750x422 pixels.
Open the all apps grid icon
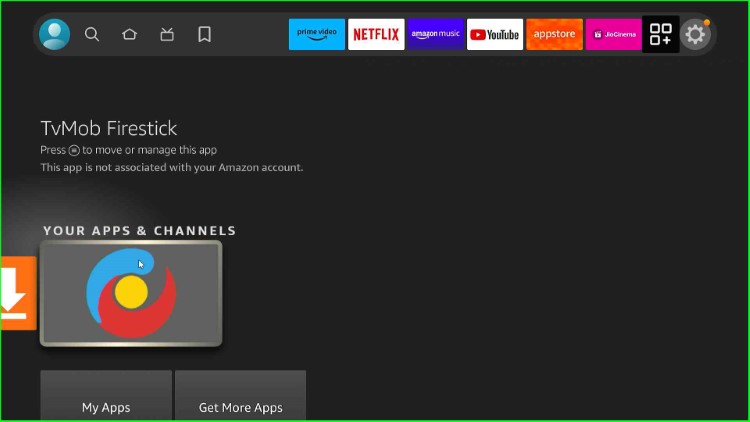[661, 34]
